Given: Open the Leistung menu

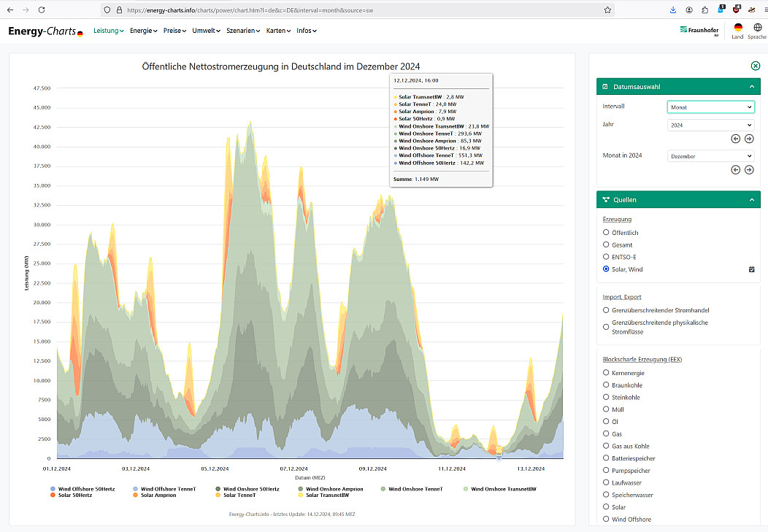Looking at the screenshot, I should [109, 31].
